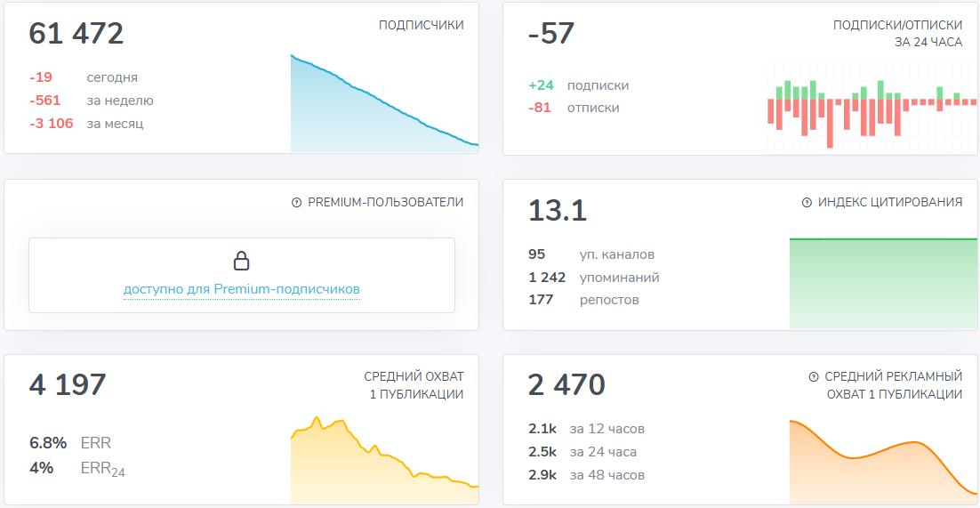Viewport: 980px width, 508px height.
Task: Click the СРЕДНИЙ ОХВАТ 1 ПУБЛИКАЦИИ title
Action: click(x=414, y=385)
